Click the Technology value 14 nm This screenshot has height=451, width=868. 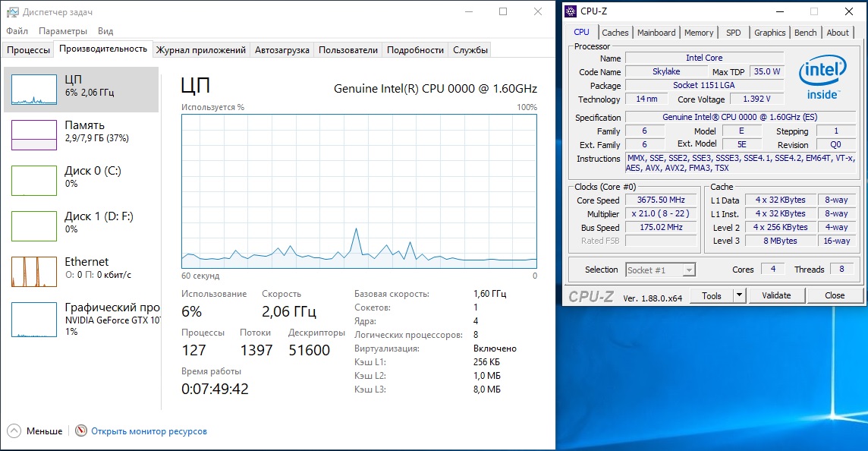tap(646, 99)
